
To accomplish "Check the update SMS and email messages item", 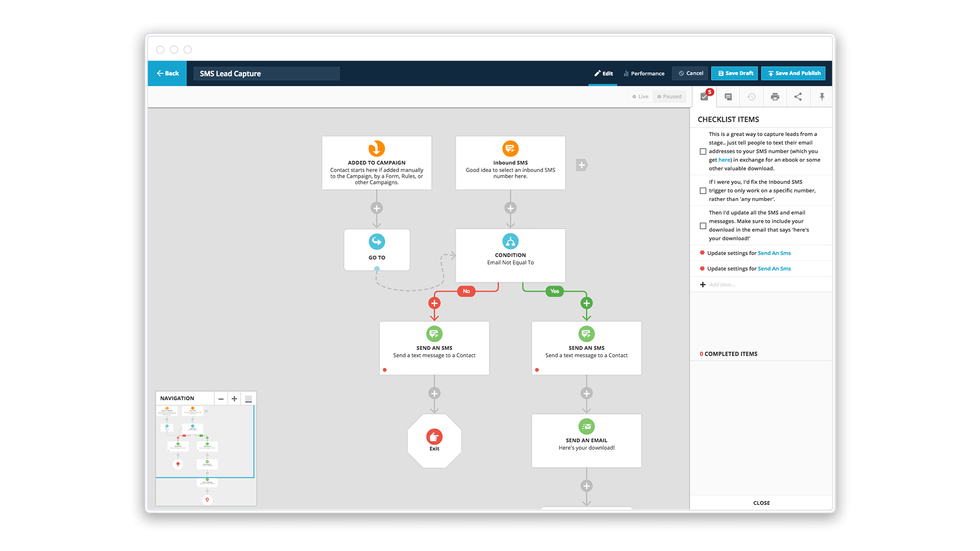I will click(703, 226).
